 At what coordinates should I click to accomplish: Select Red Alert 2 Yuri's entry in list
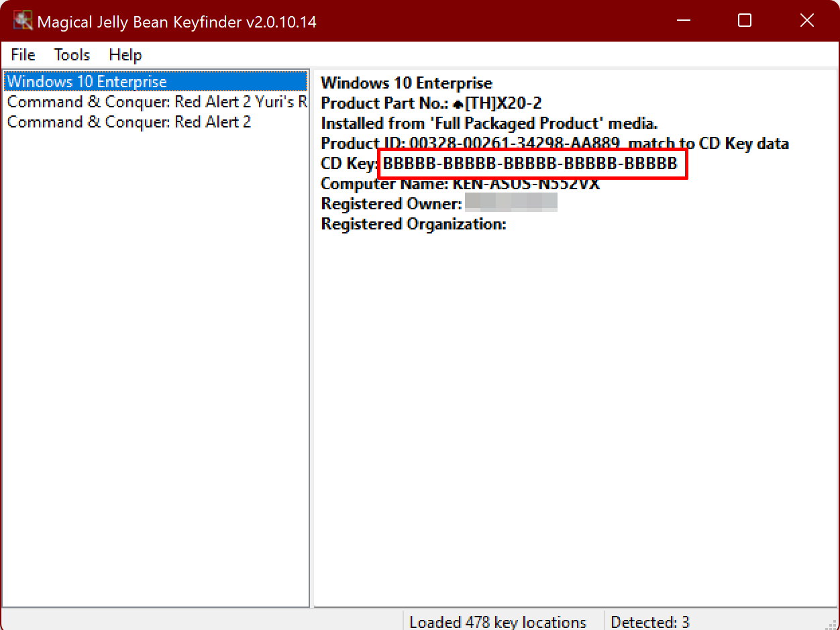pos(157,102)
